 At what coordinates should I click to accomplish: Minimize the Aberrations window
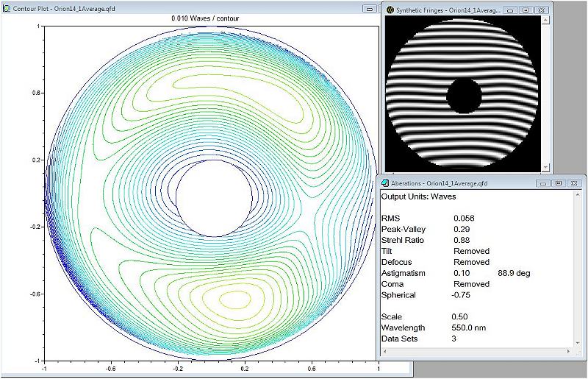coord(542,183)
